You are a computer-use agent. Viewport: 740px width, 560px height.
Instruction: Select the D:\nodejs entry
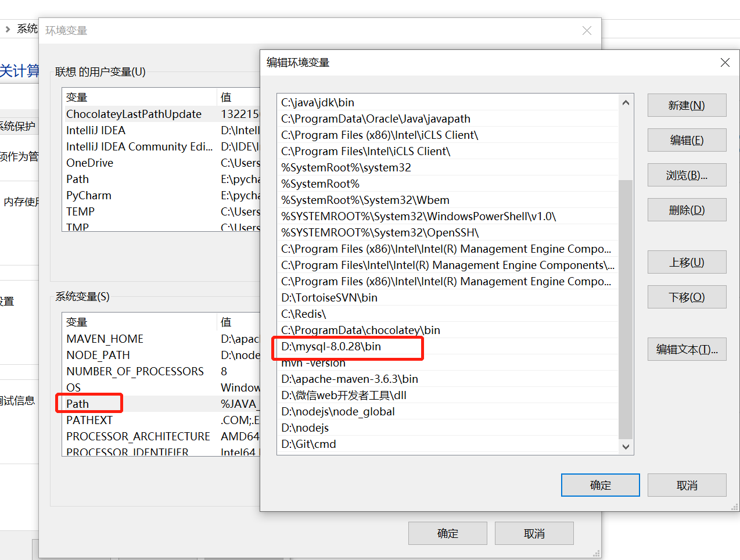pos(447,428)
